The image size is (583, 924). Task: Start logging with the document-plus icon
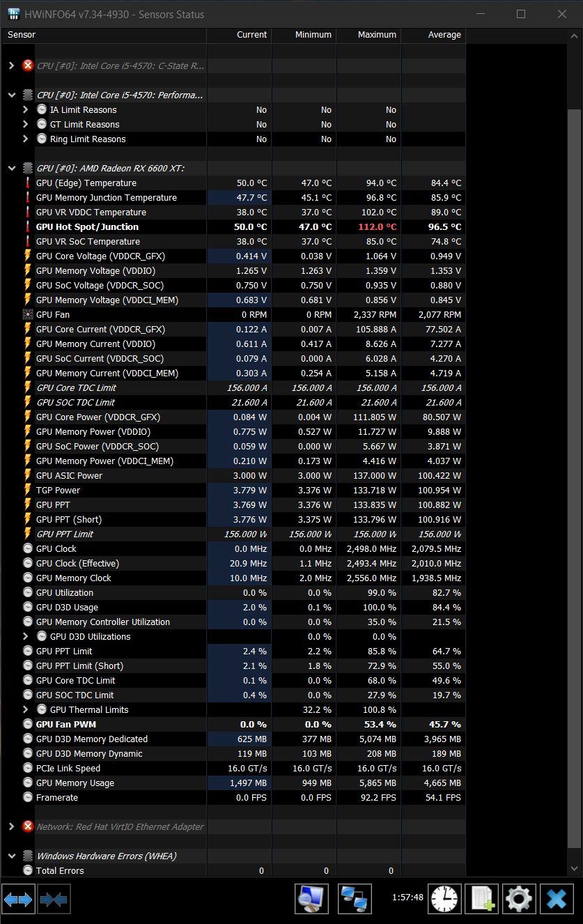[483, 900]
